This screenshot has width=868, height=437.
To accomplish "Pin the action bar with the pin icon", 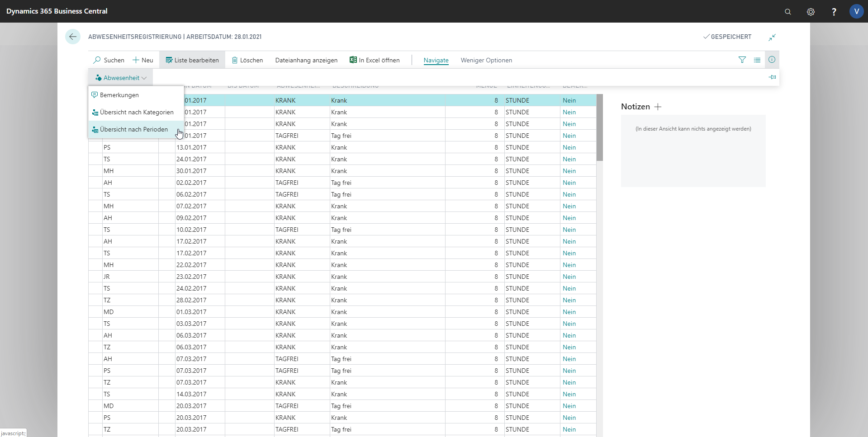I will pyautogui.click(x=772, y=77).
